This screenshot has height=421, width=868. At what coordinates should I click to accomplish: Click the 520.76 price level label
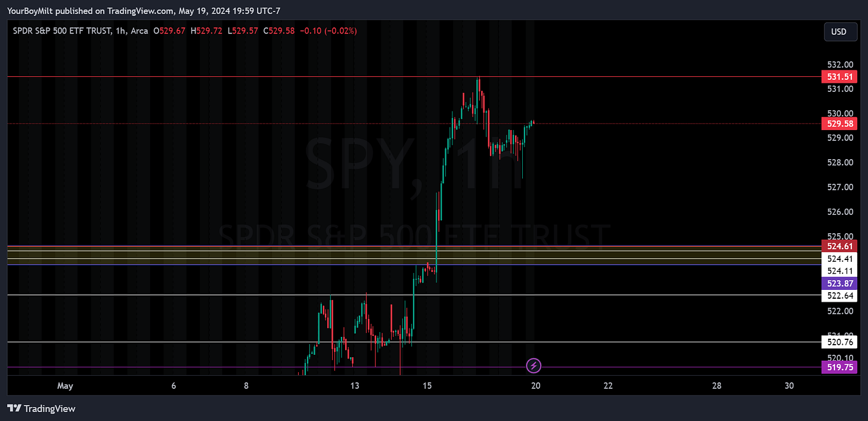(x=839, y=342)
